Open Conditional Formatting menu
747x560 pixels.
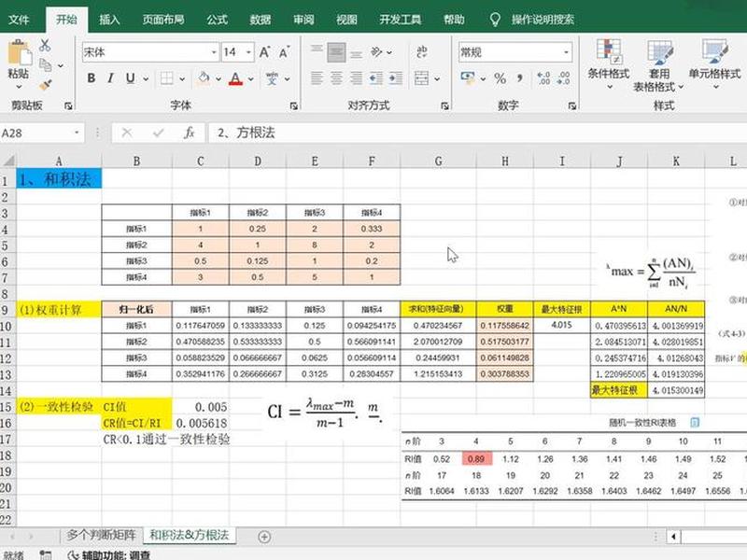[609, 63]
